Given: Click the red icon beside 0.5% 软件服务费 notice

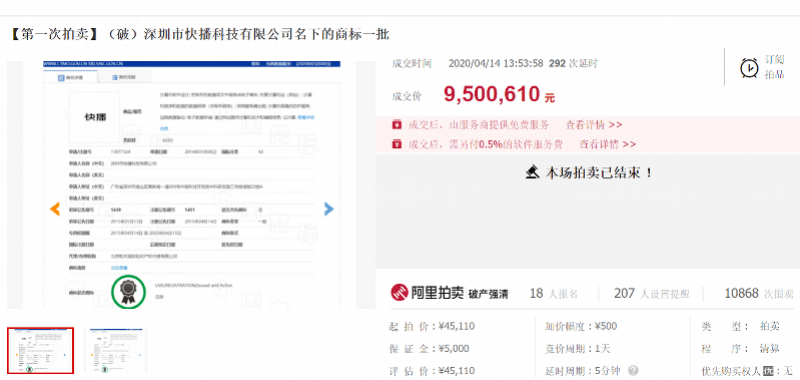Looking at the screenshot, I should (x=396, y=144).
